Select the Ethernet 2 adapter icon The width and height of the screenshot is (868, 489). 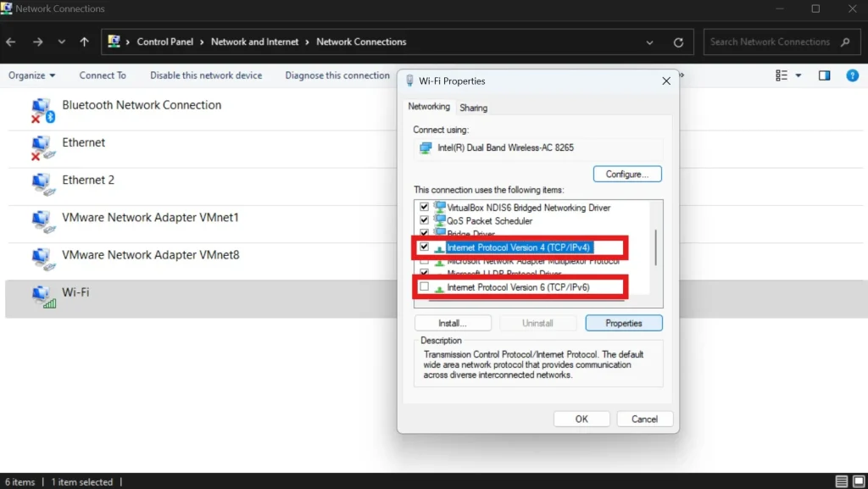(42, 184)
